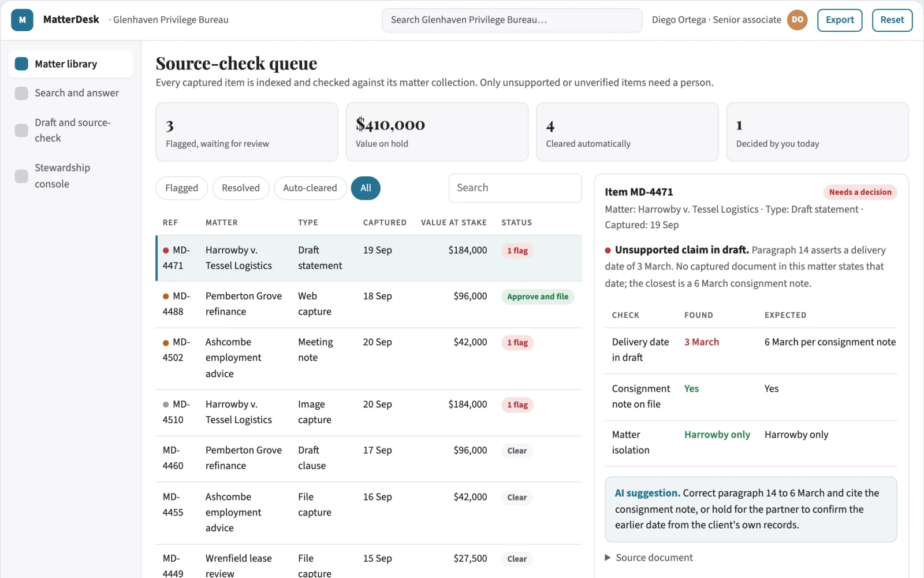Click the Clear status on MD-4460

517,451
